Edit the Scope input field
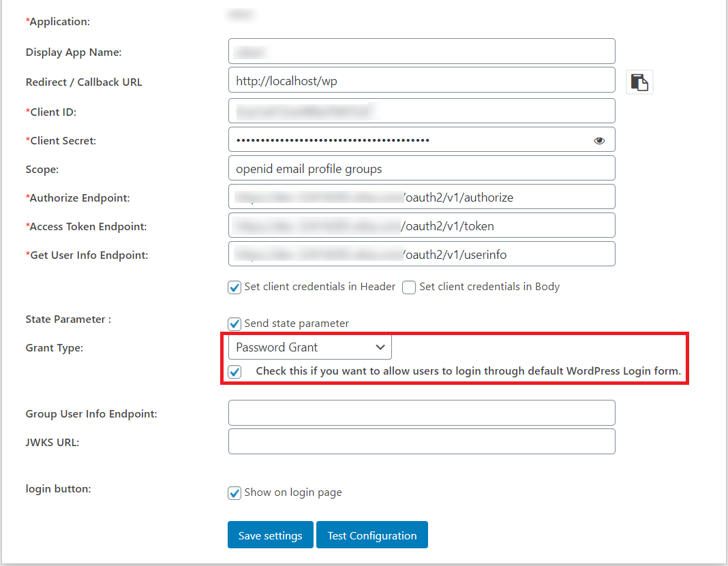728x566 pixels. pos(421,168)
